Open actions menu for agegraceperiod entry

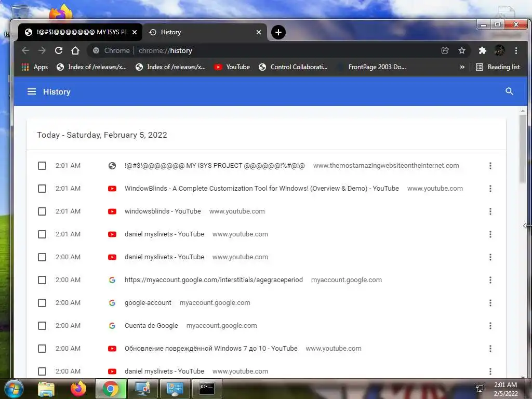pos(490,280)
